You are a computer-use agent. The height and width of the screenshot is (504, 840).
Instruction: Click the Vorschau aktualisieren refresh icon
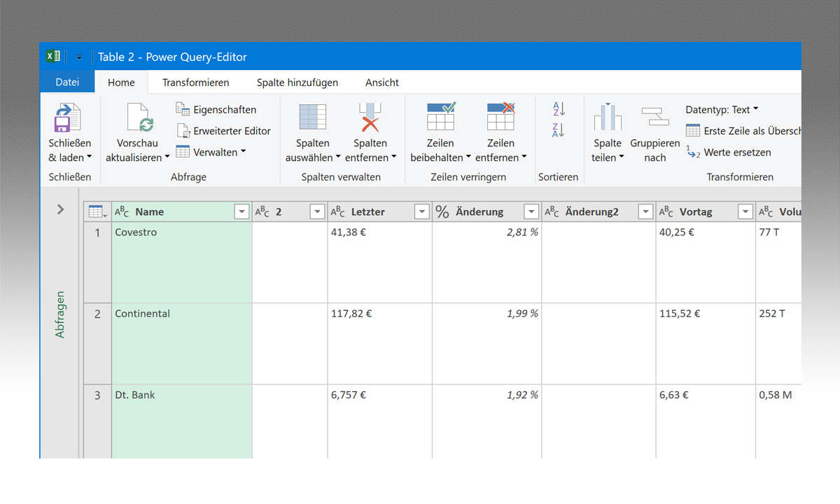click(x=139, y=117)
